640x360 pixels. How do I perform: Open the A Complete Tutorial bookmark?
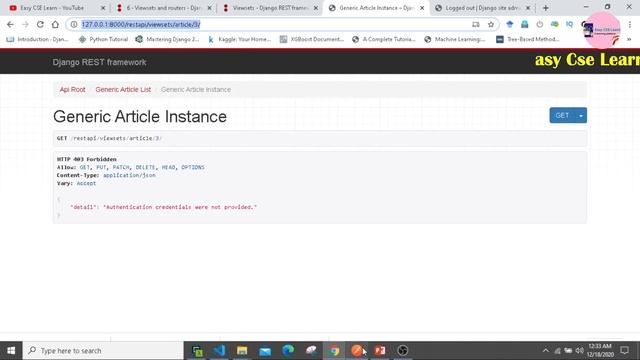coord(384,39)
